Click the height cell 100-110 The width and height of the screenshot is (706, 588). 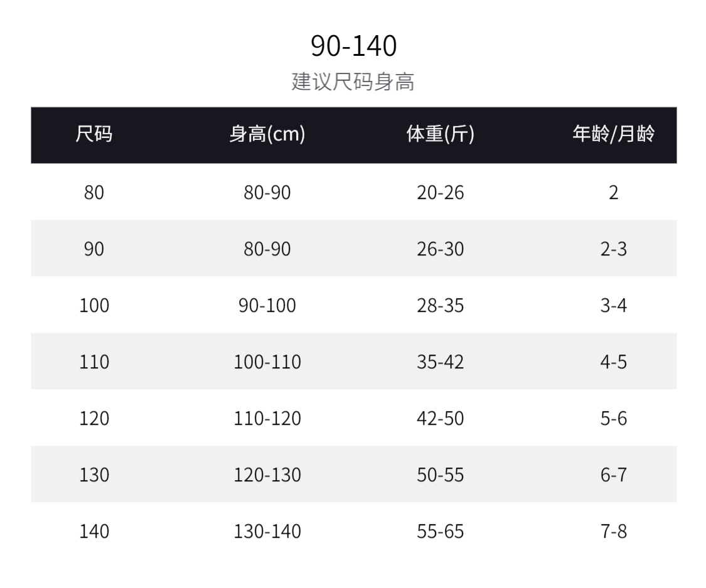click(267, 361)
